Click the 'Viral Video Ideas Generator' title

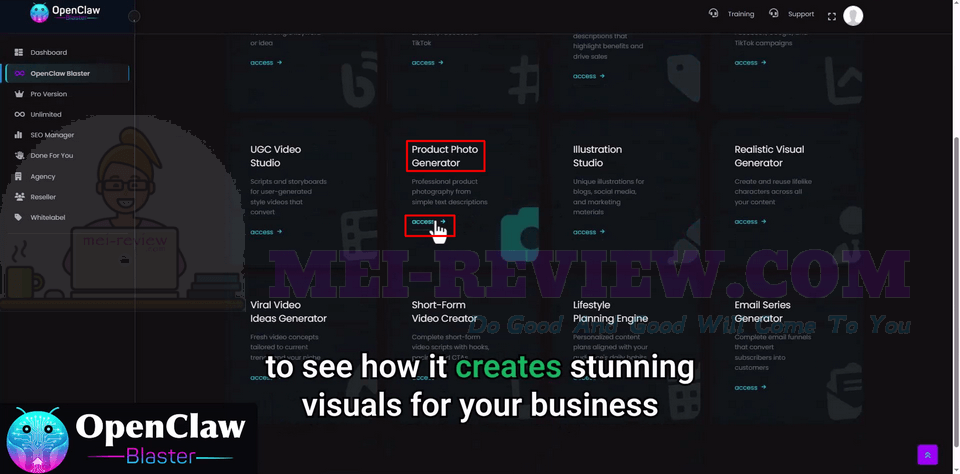[288, 312]
